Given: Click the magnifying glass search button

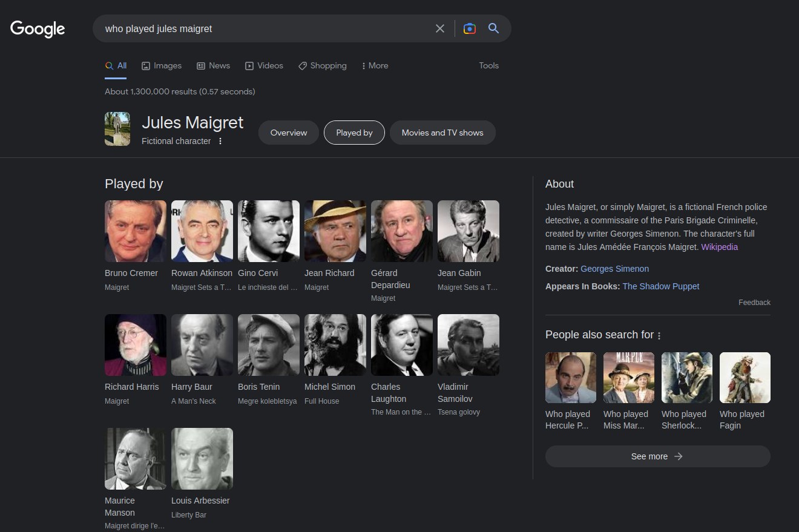Looking at the screenshot, I should (494, 28).
